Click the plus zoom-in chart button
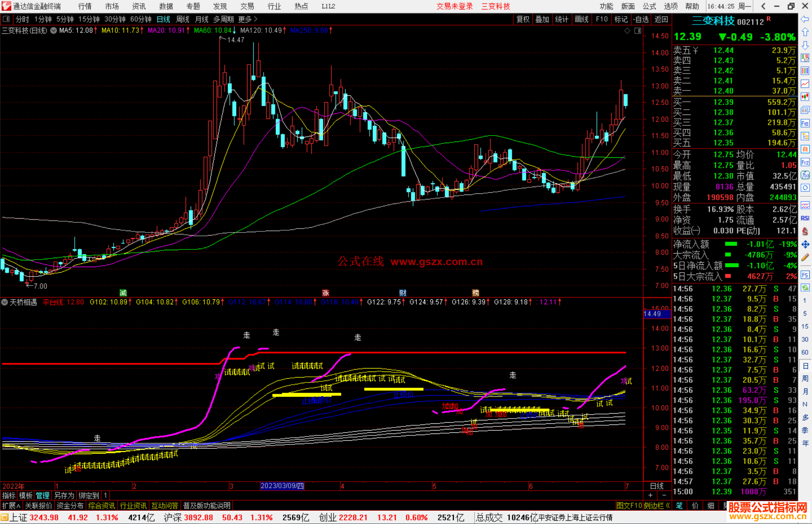The height and width of the screenshot is (524, 812). (651, 495)
